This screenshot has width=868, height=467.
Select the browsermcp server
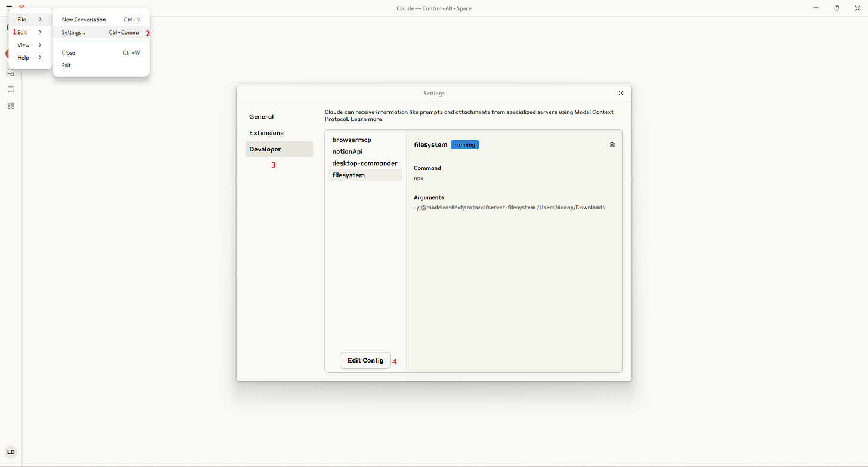pos(365,140)
